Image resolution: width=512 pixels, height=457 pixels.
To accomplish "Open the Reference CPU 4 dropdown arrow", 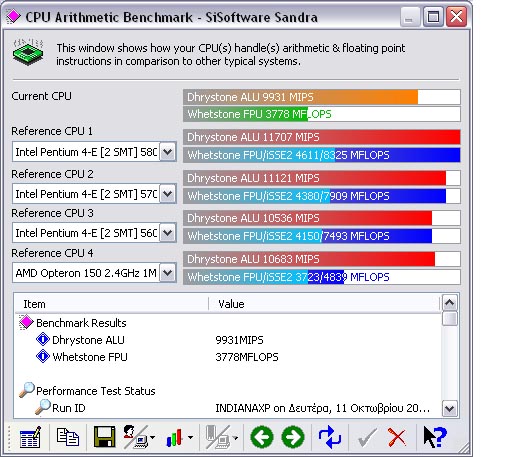I will coord(168,273).
